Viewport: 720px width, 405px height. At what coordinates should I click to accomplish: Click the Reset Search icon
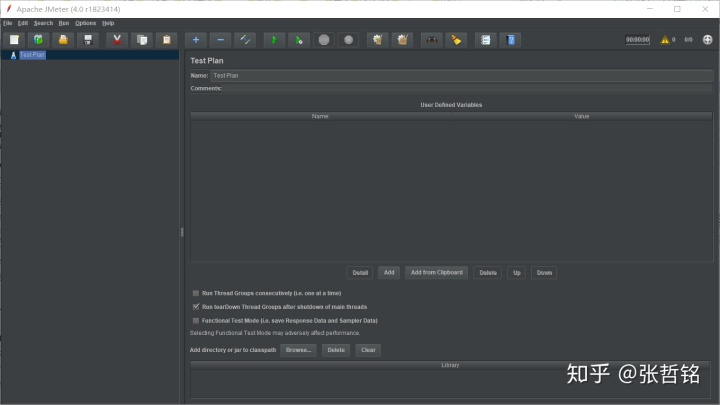tap(456, 40)
